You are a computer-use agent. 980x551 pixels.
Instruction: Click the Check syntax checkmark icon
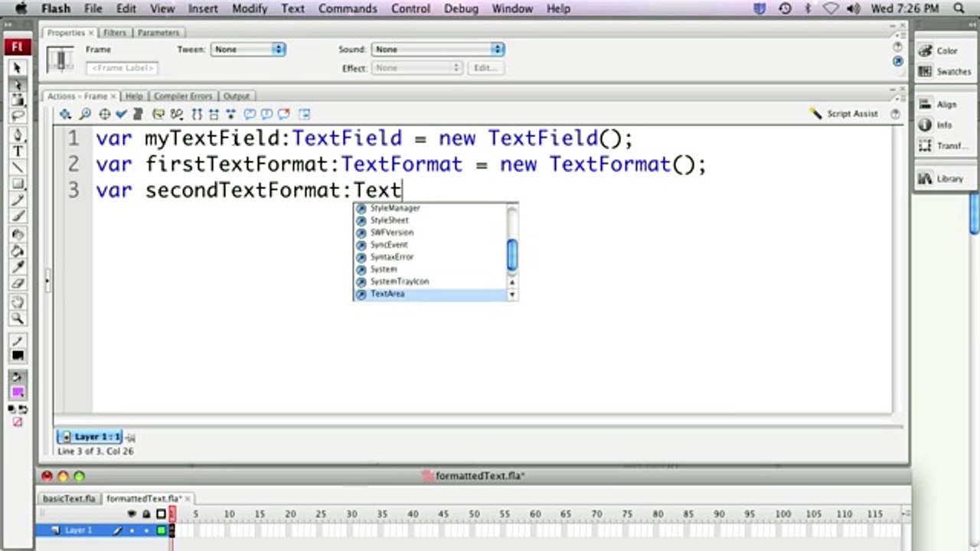coord(121,114)
